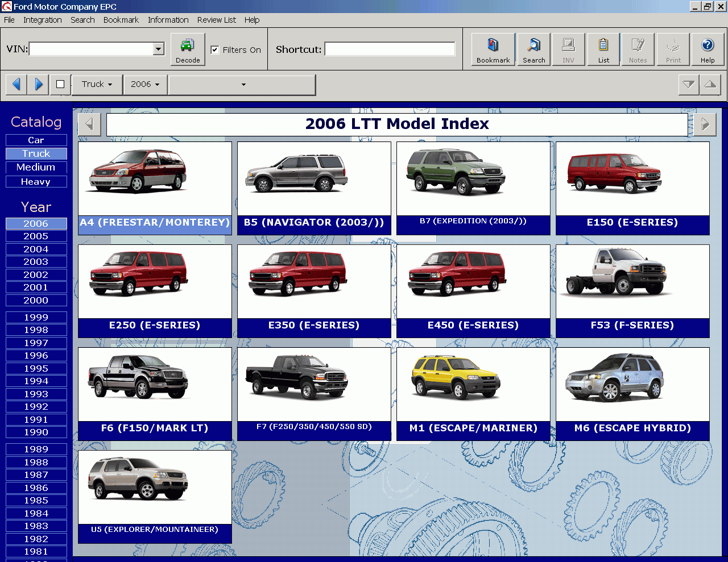Image resolution: width=728 pixels, height=562 pixels.
Task: Open the Notes toolbar icon
Action: [x=638, y=49]
